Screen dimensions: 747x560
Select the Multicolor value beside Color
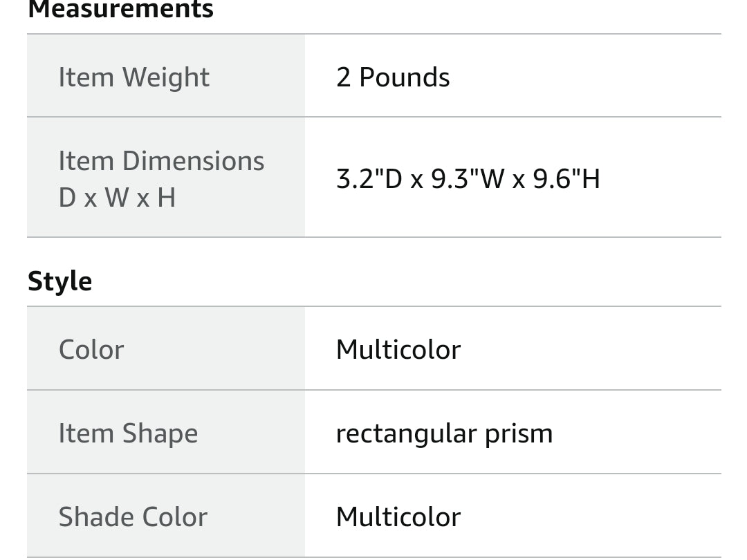coord(398,349)
